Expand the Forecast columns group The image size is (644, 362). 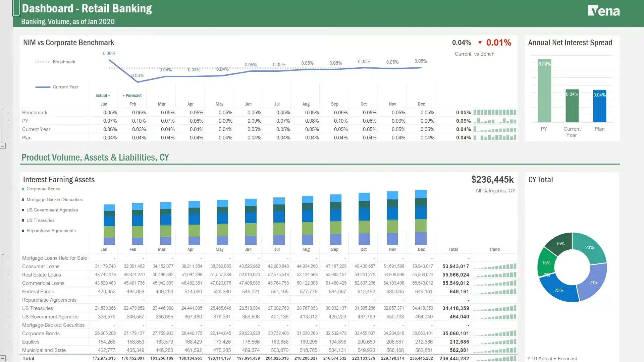[x=124, y=96]
